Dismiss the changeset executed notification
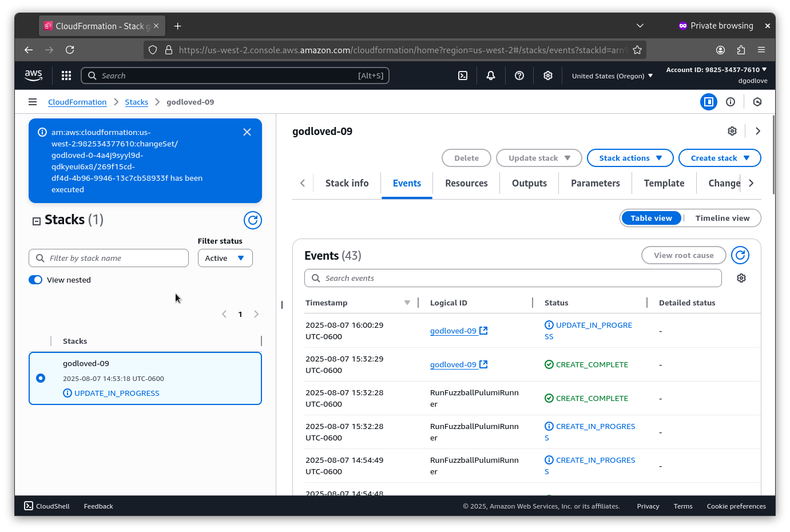 pyautogui.click(x=247, y=132)
